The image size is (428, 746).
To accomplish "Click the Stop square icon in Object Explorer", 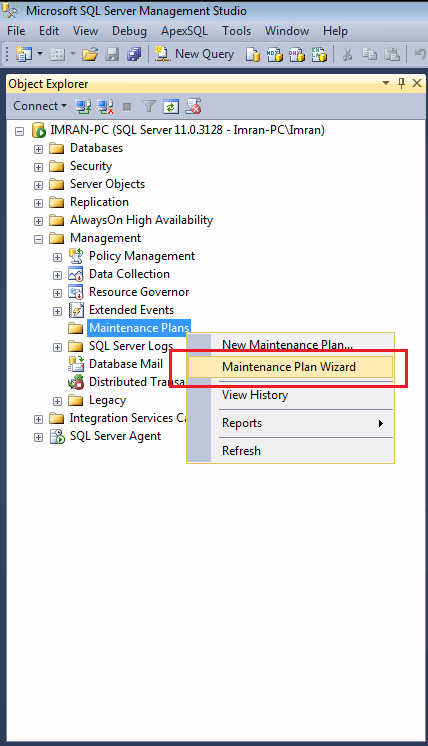I will [x=126, y=107].
